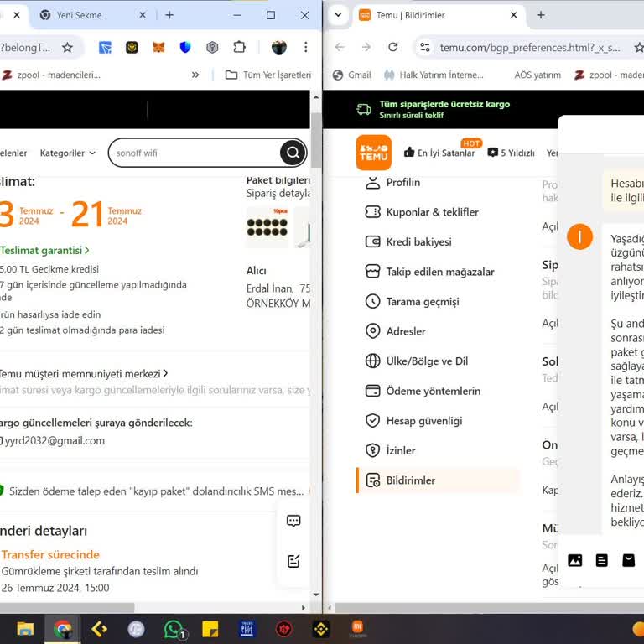Screen dimensions: 644x644
Task: Open Teslimat garantisi details
Action: tap(44, 250)
